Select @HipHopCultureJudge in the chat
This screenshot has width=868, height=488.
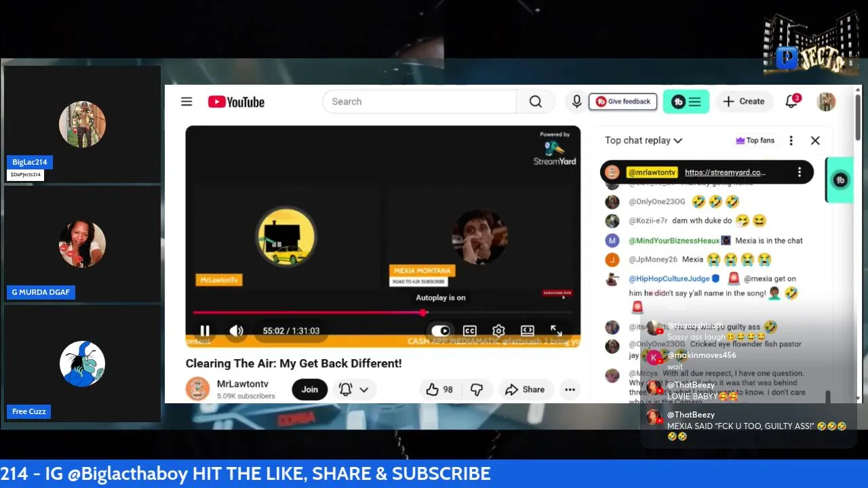669,279
